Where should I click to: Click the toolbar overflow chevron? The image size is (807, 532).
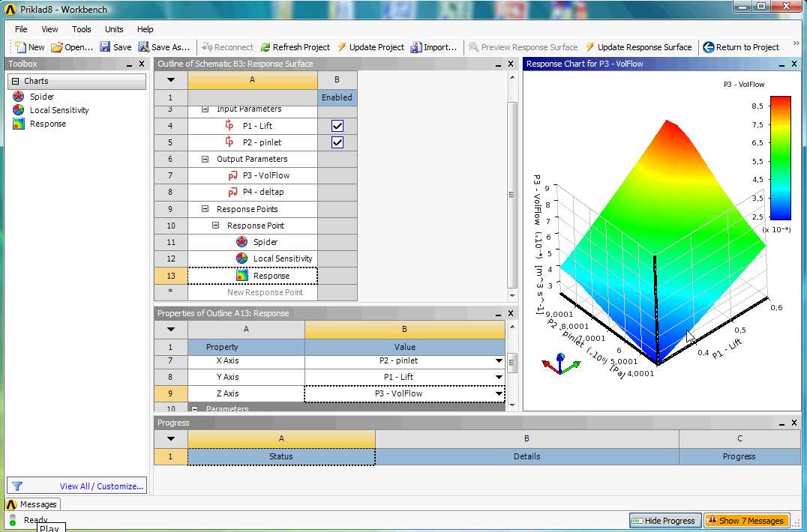[796, 43]
